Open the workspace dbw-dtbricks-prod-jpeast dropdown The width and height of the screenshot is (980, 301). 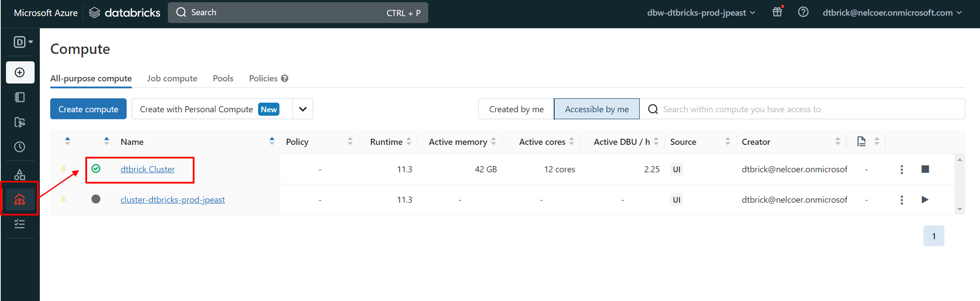coord(700,13)
